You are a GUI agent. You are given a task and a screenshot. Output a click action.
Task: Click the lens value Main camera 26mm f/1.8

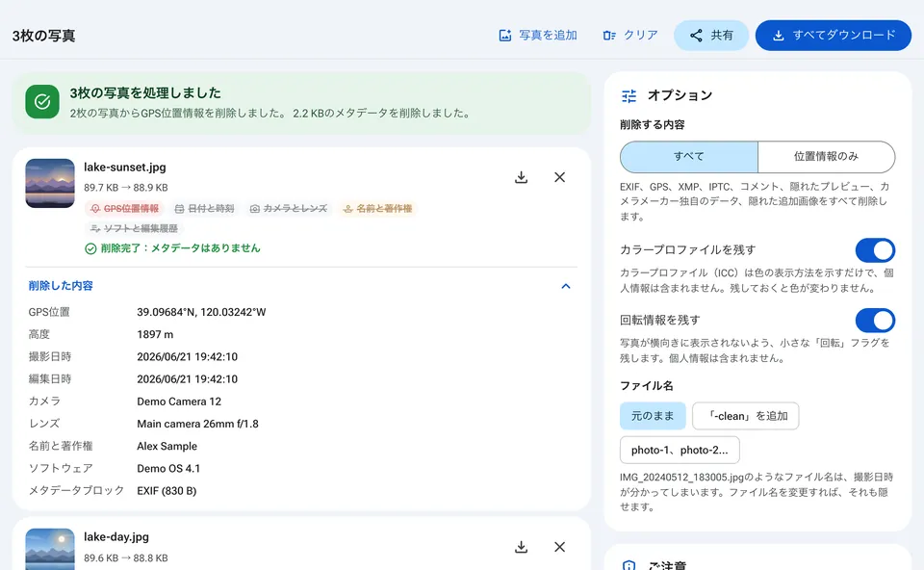197,424
